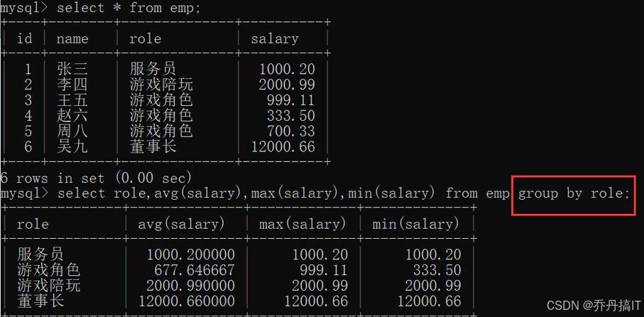This screenshot has height=317, width=644.
Task: Click 游戏角色 in the grouped result table
Action: click(x=48, y=269)
